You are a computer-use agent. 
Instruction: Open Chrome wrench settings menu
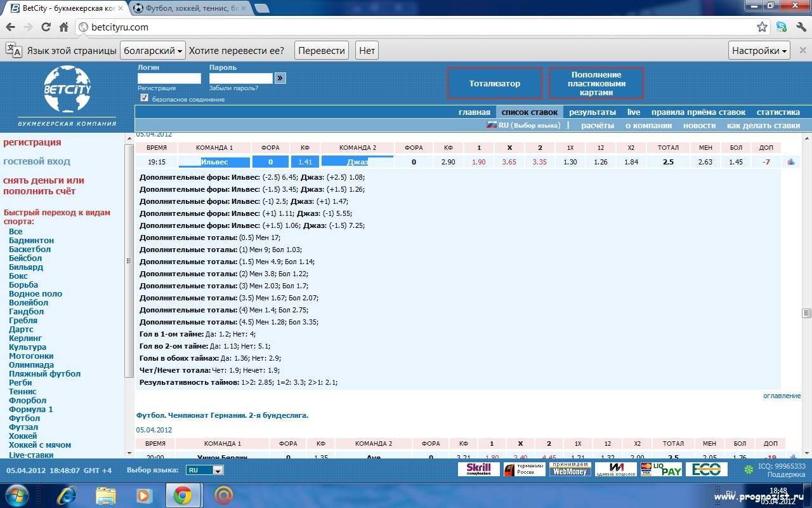[x=801, y=27]
